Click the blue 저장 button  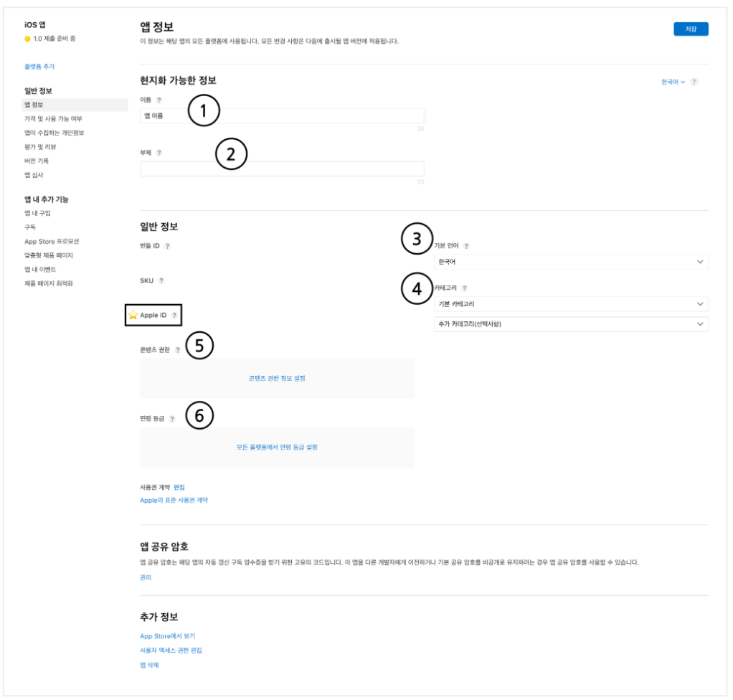691,29
